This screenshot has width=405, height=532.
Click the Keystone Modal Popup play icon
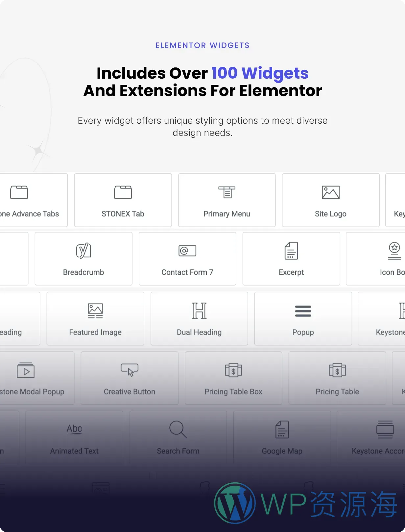[26, 370]
